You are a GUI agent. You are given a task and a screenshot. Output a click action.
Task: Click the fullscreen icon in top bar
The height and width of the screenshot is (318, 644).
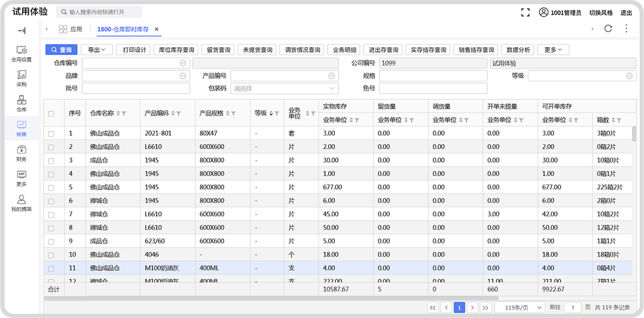click(x=525, y=12)
